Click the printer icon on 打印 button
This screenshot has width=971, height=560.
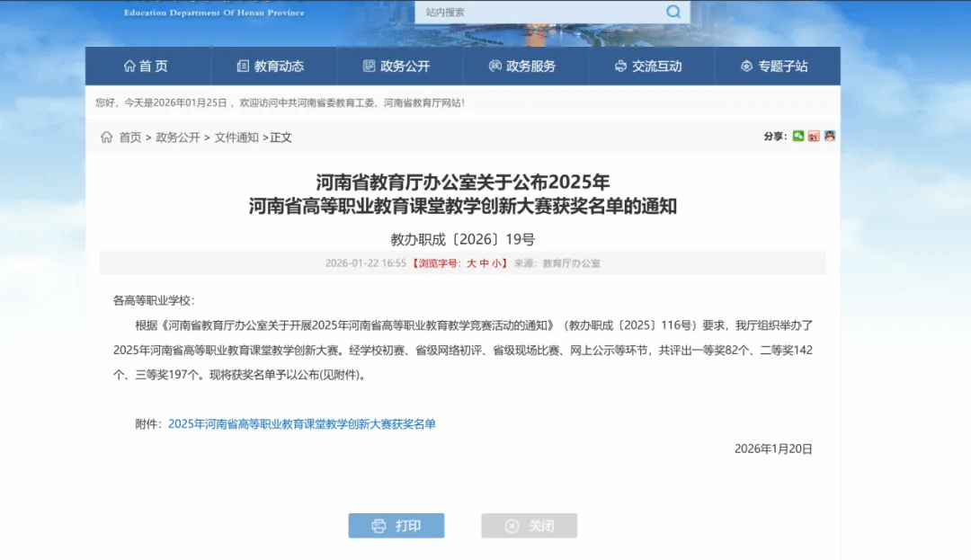379,526
